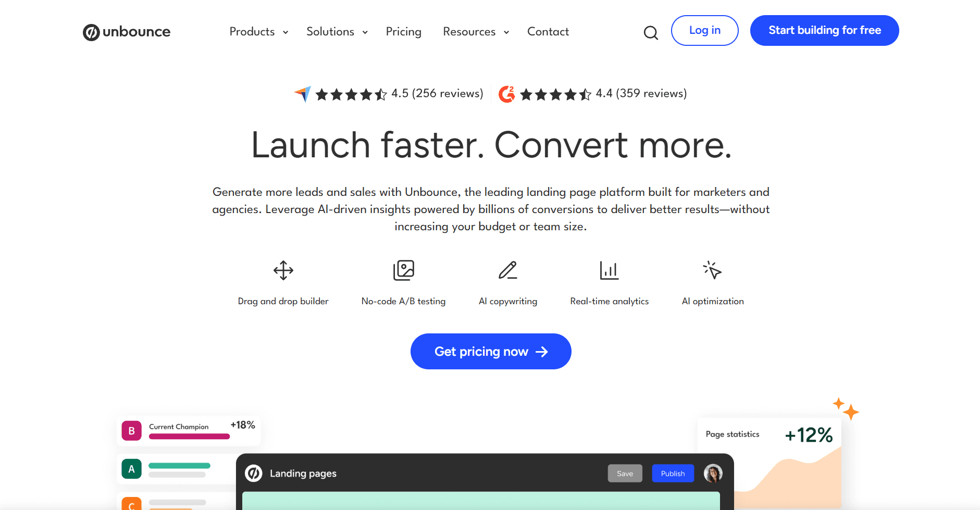Click the Unbounce logo
The height and width of the screenshot is (510, 980).
[127, 32]
